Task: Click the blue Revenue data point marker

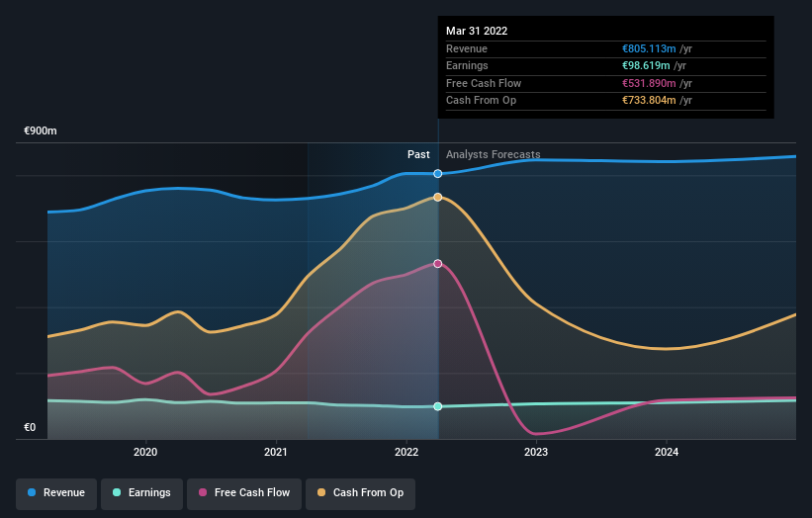Action: (x=437, y=174)
